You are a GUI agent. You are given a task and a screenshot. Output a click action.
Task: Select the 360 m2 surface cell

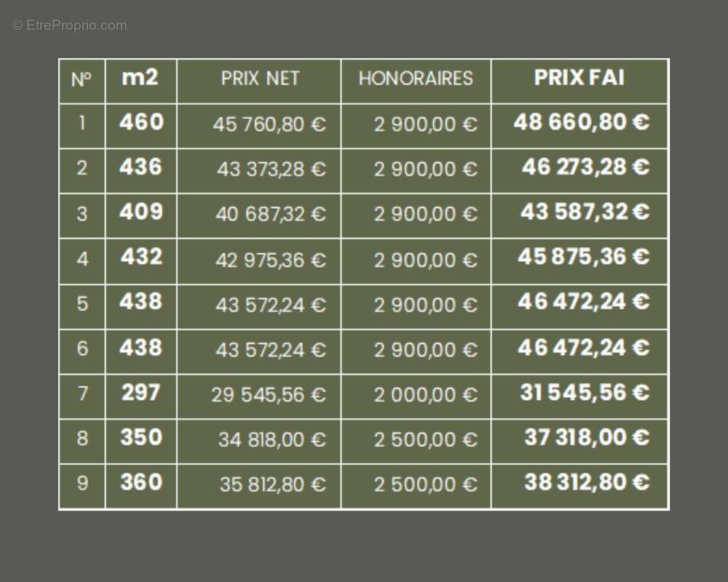click(141, 482)
